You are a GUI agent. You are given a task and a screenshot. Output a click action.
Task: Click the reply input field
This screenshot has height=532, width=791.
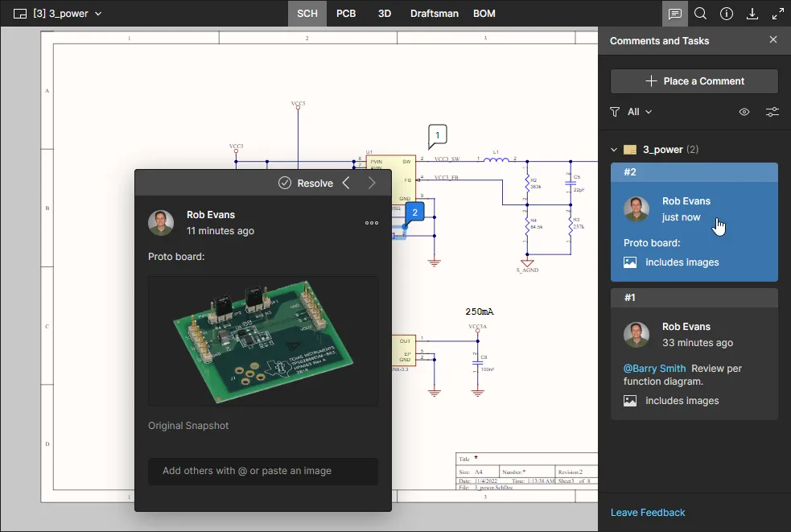(x=263, y=471)
